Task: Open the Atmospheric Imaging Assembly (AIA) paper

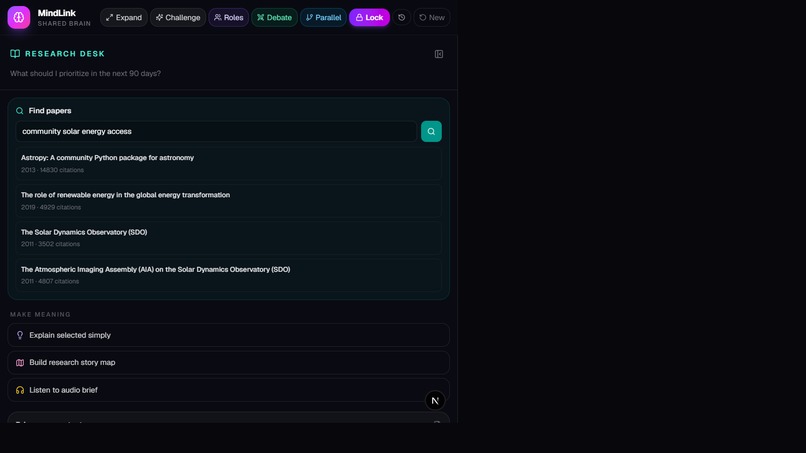Action: coord(229,275)
